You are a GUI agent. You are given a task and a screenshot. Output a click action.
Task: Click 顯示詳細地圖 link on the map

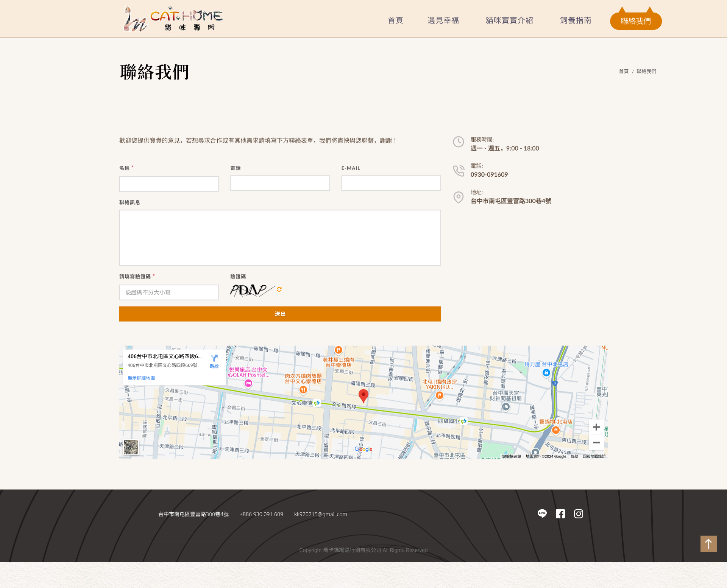(x=141, y=378)
